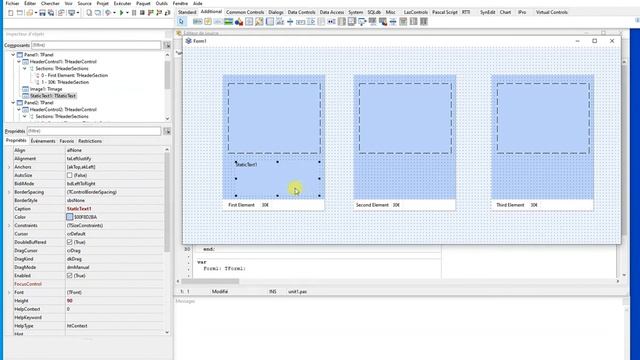Viewport: 640px width, 360px height.
Task: Stop the running program
Action: click(142, 13)
